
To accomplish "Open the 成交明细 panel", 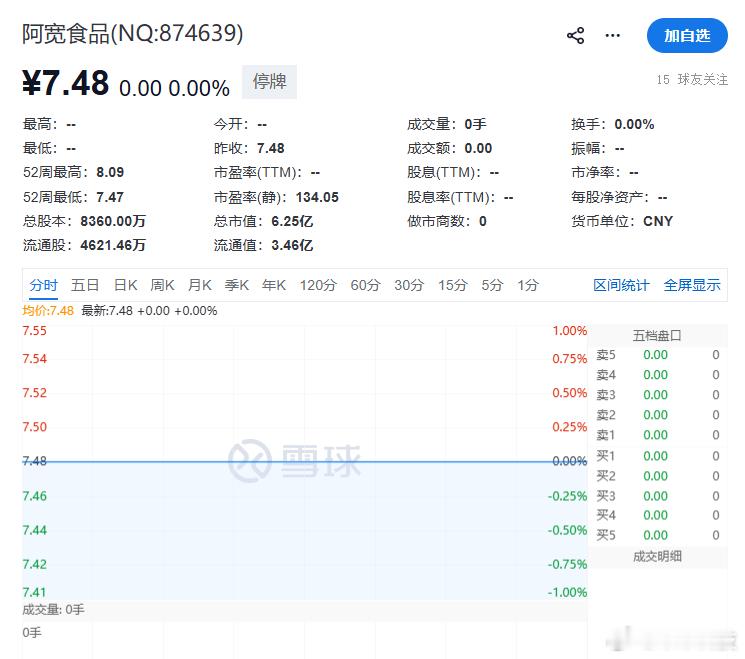I will [x=657, y=556].
